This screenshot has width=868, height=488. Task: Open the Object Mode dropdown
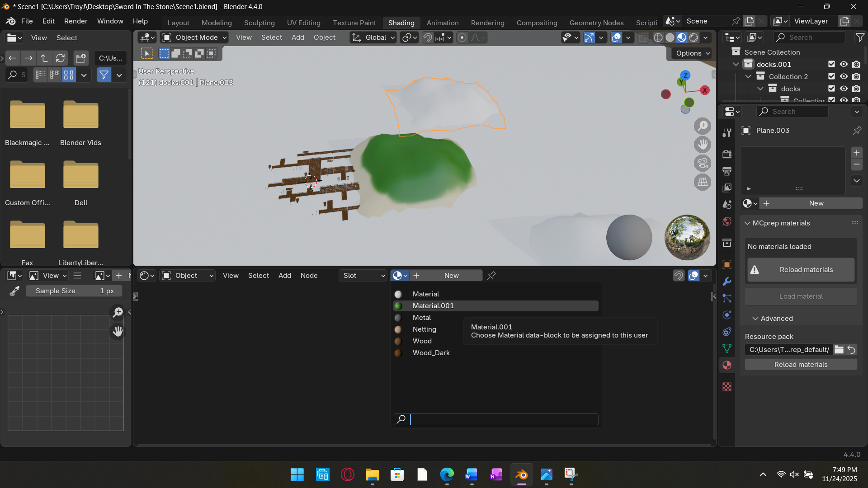click(x=194, y=38)
